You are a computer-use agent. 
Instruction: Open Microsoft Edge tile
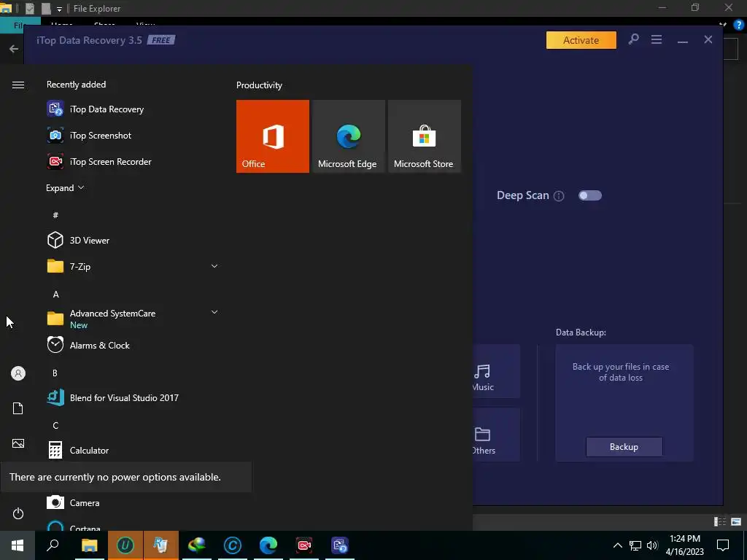pos(348,136)
